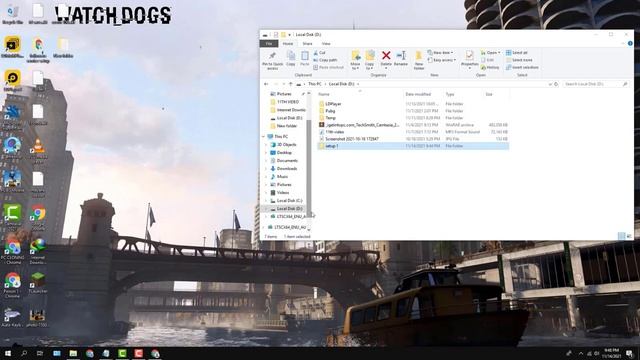Open the Move to dropdown
Viewport: 640px width, 360px height.
(x=356, y=60)
